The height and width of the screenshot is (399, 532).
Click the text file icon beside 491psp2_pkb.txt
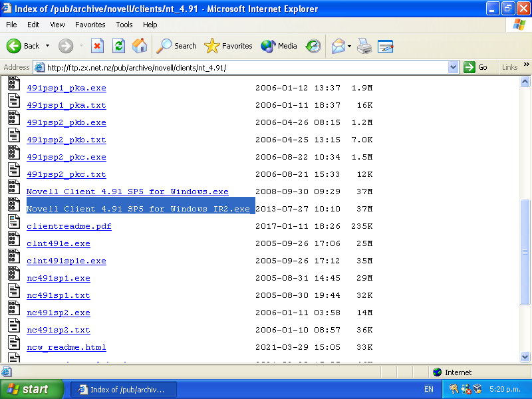[14, 136]
